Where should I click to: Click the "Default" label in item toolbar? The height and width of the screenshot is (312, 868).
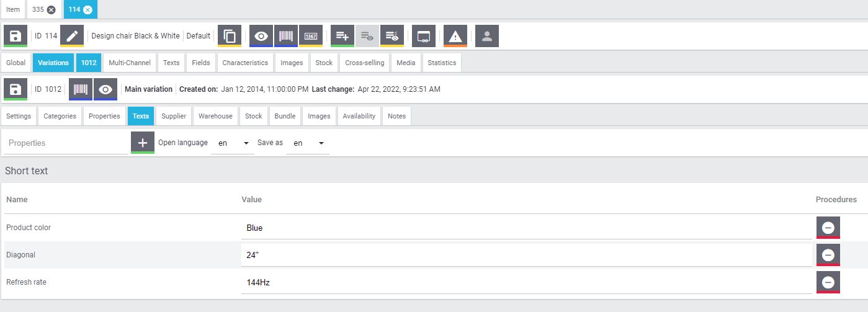click(x=199, y=36)
